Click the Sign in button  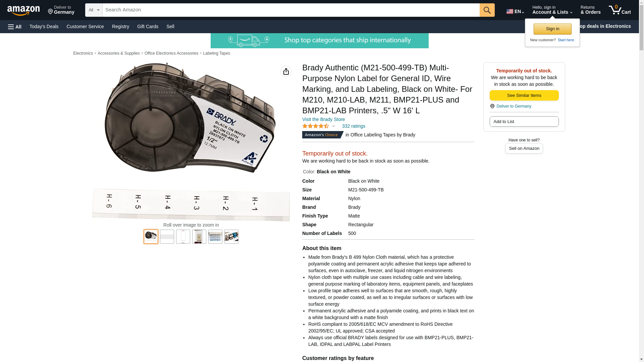point(552,29)
